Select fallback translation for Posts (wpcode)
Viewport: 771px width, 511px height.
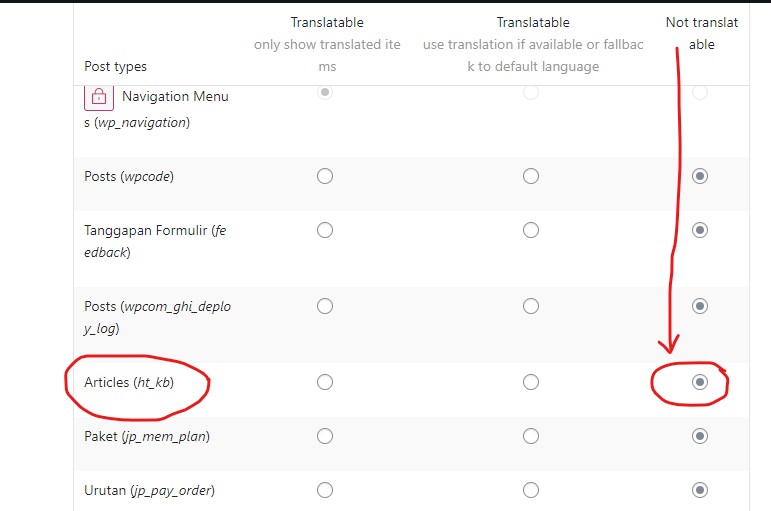[531, 176]
